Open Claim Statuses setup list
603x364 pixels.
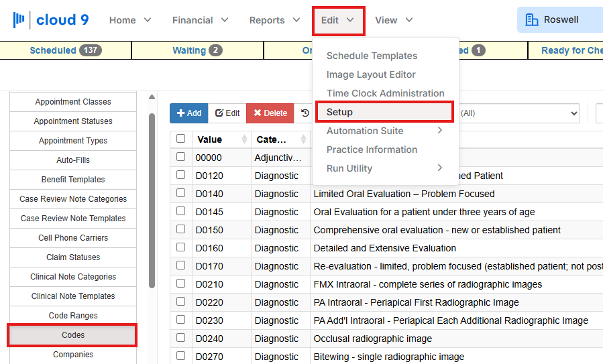pos(73,257)
